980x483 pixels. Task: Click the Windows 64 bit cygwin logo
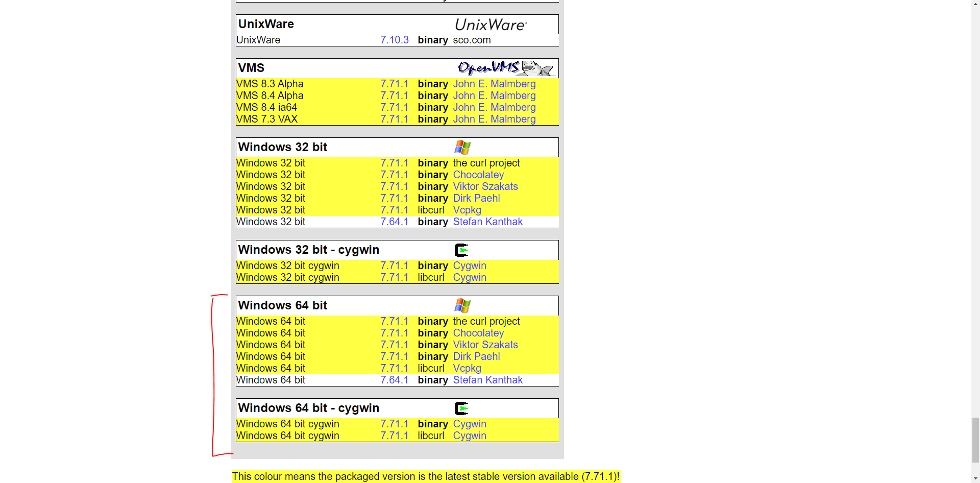pos(461,408)
